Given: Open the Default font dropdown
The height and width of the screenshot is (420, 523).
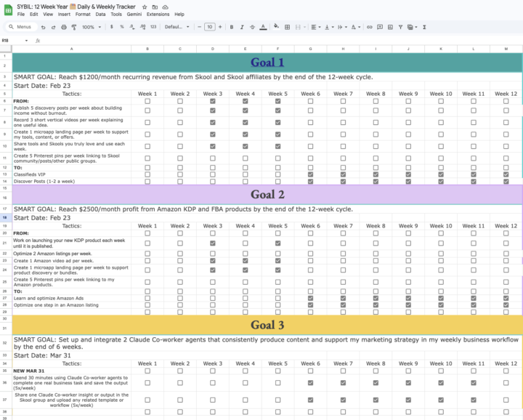Looking at the screenshot, I should tap(177, 27).
